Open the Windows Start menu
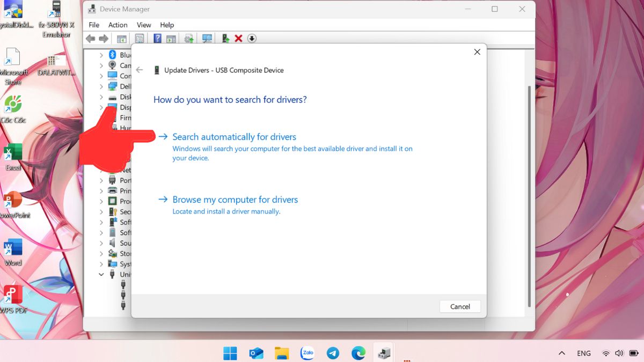The width and height of the screenshot is (644, 362). (230, 353)
